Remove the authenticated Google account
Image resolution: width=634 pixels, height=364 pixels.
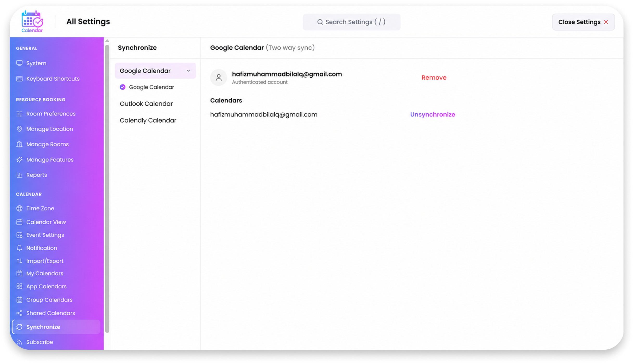click(x=434, y=77)
